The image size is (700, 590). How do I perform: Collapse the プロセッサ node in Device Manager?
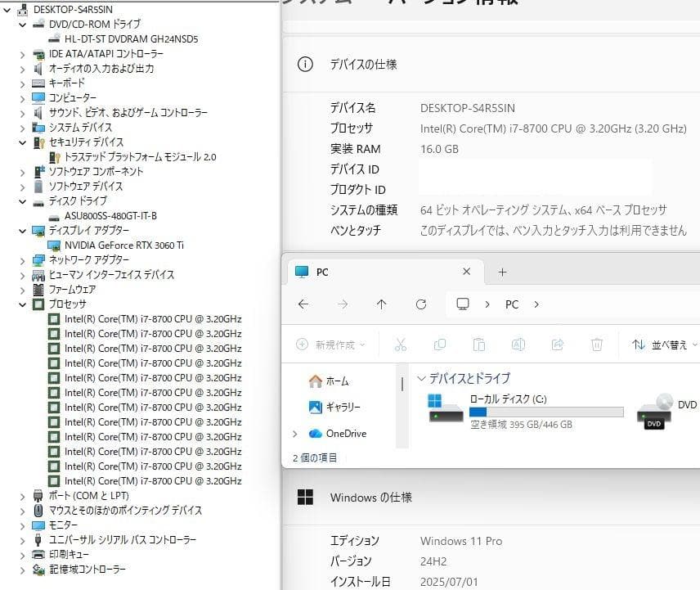23,304
